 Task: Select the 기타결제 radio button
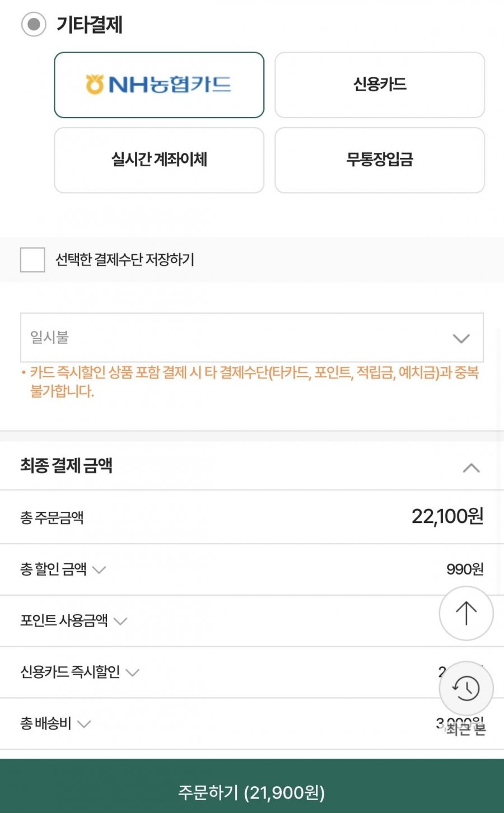click(34, 25)
